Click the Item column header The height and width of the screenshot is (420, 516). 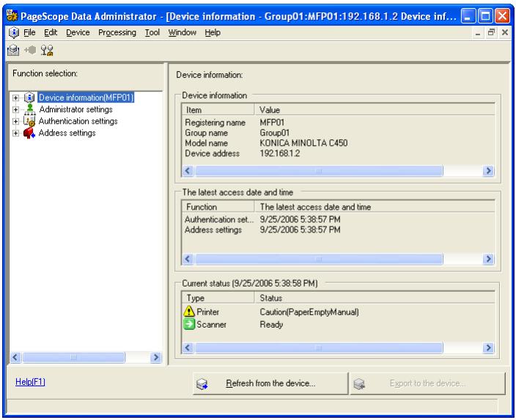(218, 110)
